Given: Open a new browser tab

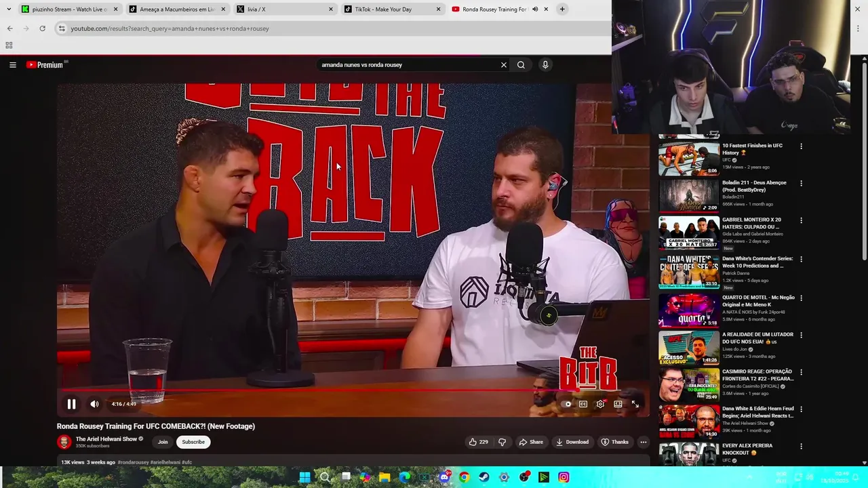Looking at the screenshot, I should pos(562,9).
